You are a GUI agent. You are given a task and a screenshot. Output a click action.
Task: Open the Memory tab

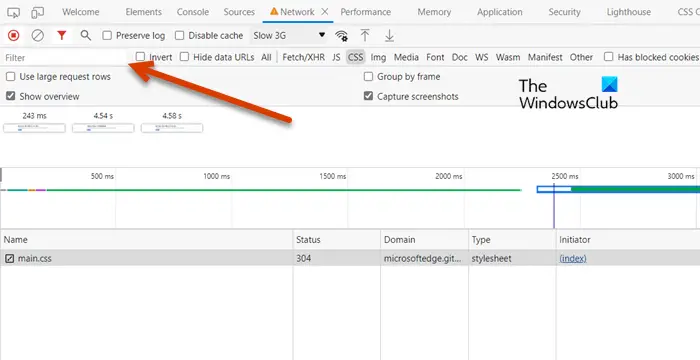click(434, 12)
